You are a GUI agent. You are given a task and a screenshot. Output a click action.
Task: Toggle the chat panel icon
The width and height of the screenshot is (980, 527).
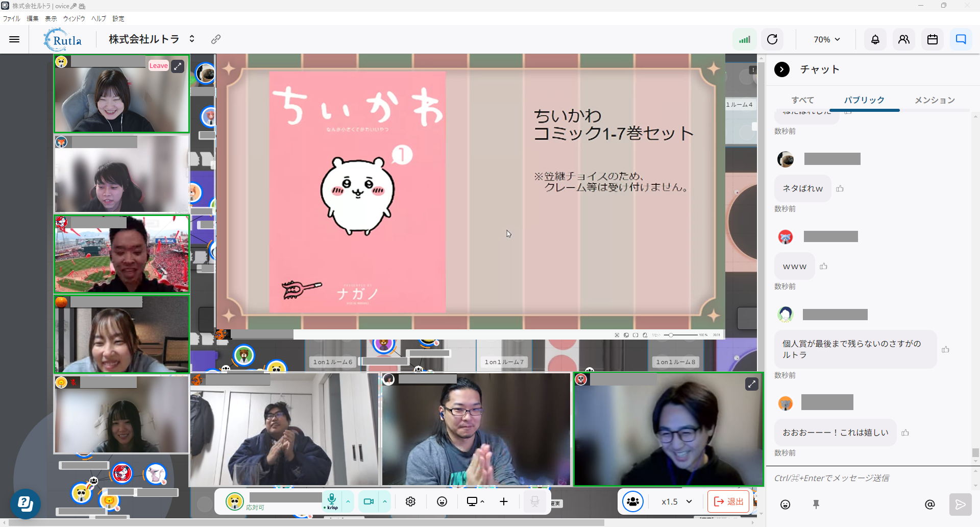961,39
